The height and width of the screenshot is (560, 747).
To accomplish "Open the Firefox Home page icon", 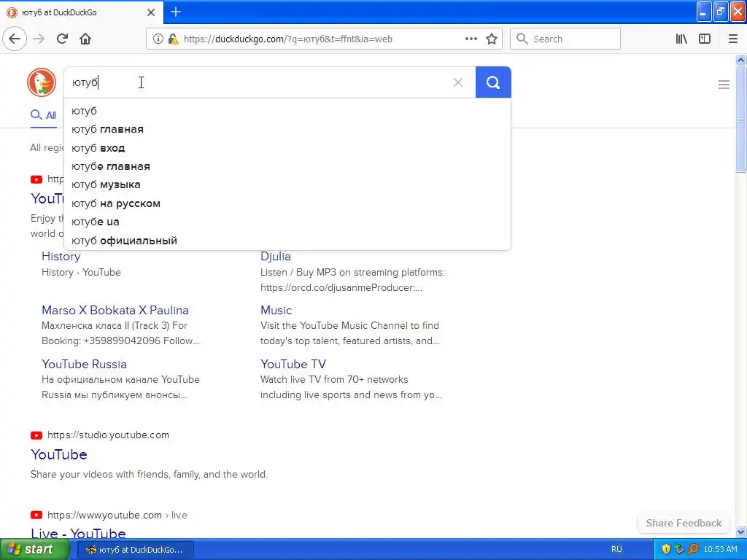I will click(85, 39).
